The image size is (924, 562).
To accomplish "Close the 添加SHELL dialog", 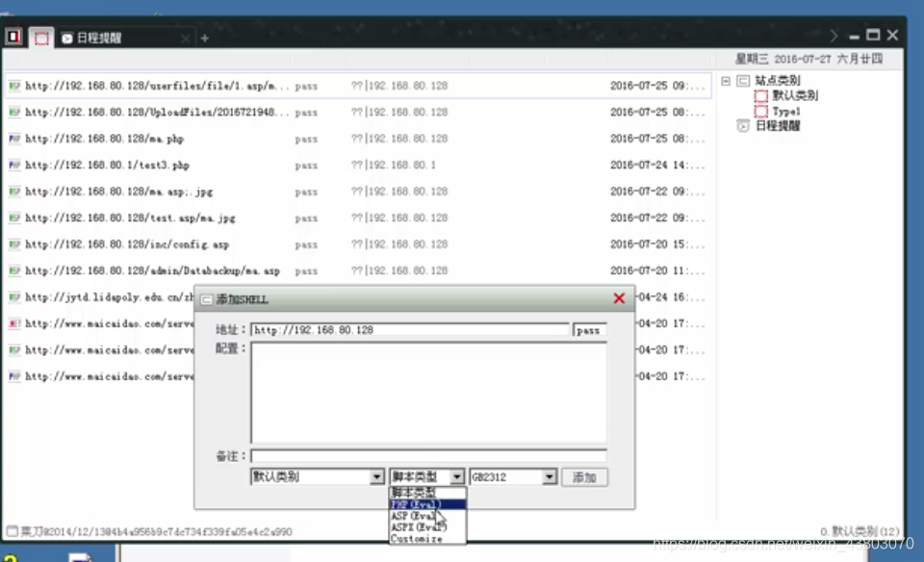I will 619,298.
